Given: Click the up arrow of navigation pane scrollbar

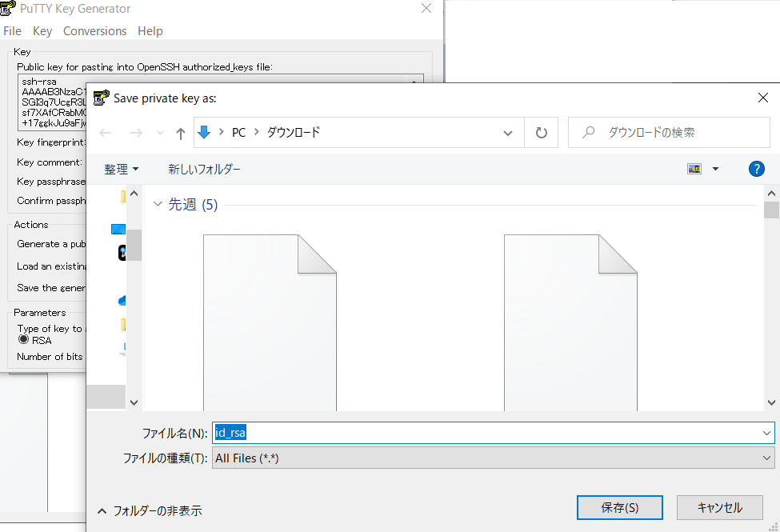Looking at the screenshot, I should point(134,193).
